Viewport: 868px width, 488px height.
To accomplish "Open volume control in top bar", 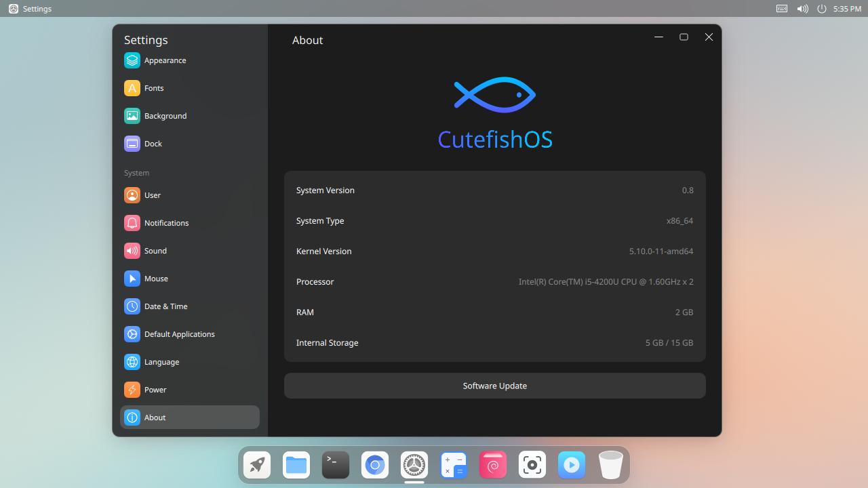I will pos(802,9).
